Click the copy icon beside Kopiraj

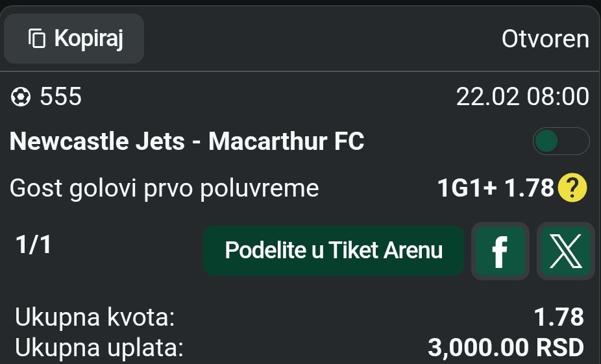37,39
